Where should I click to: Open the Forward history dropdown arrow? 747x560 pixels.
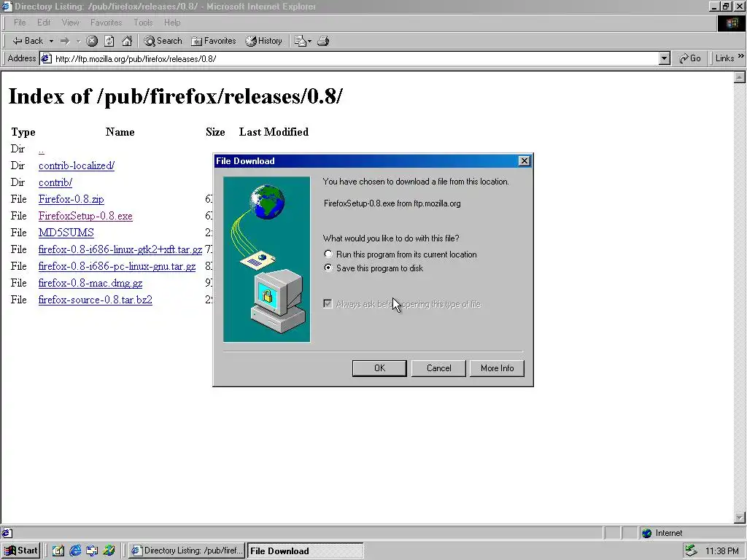coord(78,41)
